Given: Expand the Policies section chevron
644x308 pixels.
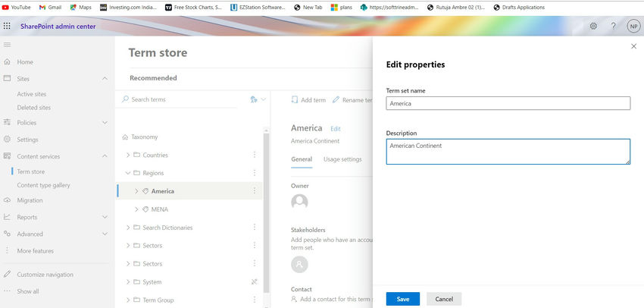Looking at the screenshot, I should (x=105, y=123).
